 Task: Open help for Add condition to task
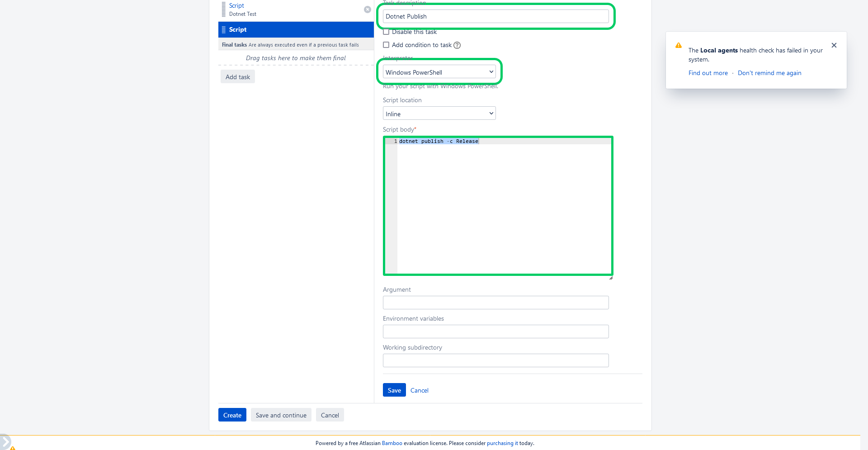click(457, 45)
